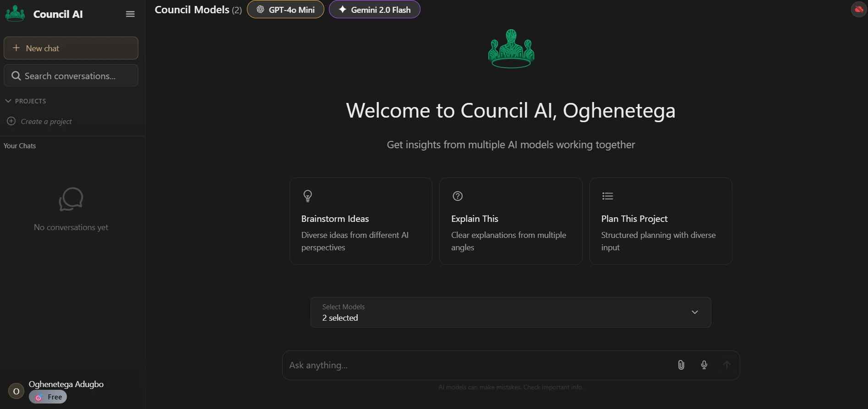Open the red icon at top-right corner

click(x=859, y=9)
